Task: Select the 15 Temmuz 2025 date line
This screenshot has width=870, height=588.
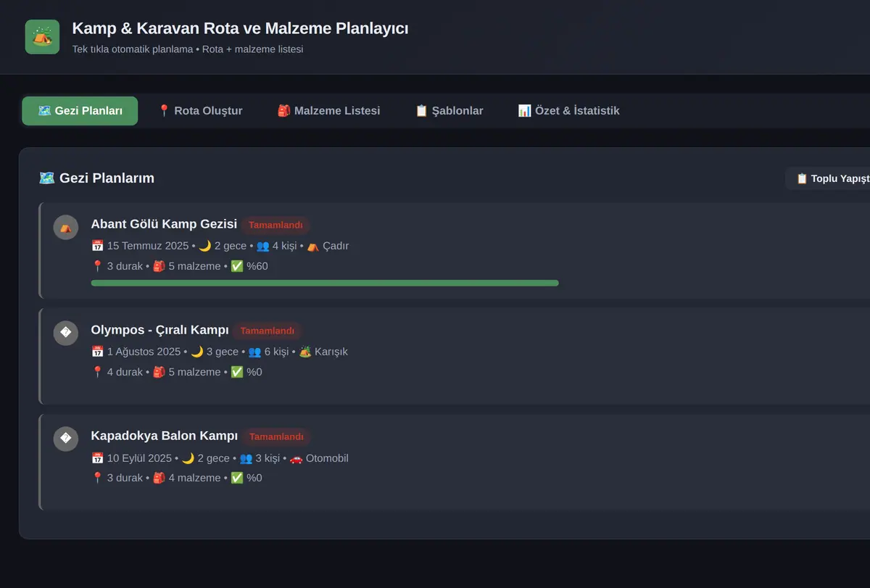Action: pyautogui.click(x=220, y=246)
